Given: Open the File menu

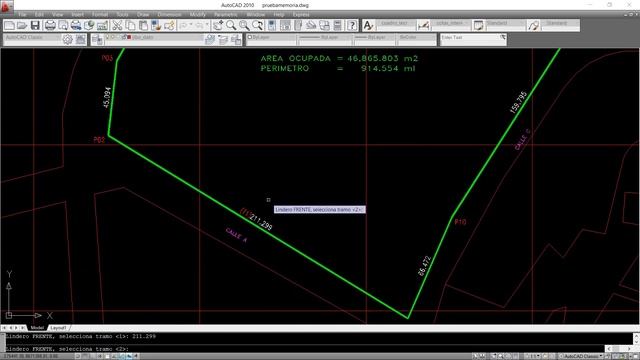Looking at the screenshot, I should (x=22, y=14).
